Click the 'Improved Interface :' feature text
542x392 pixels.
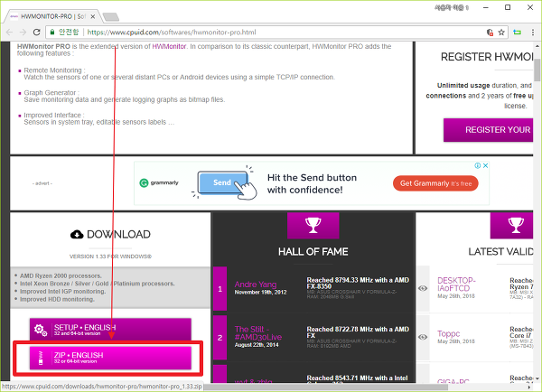coord(54,115)
